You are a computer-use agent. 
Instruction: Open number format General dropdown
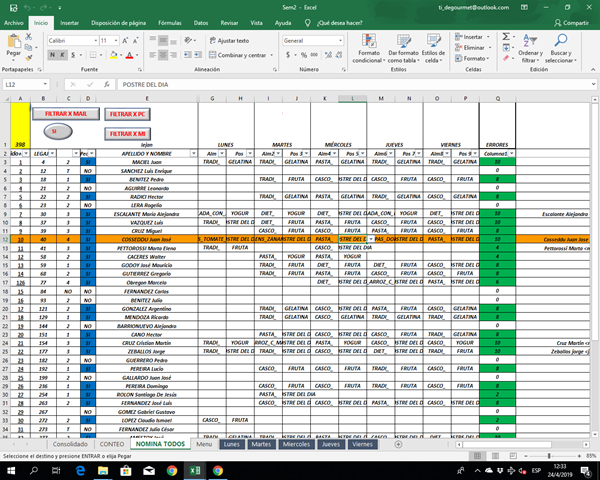coord(340,41)
